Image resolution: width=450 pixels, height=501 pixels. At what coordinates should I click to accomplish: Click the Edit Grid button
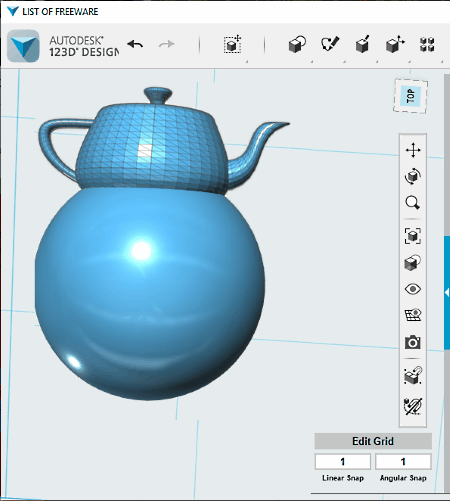373,441
